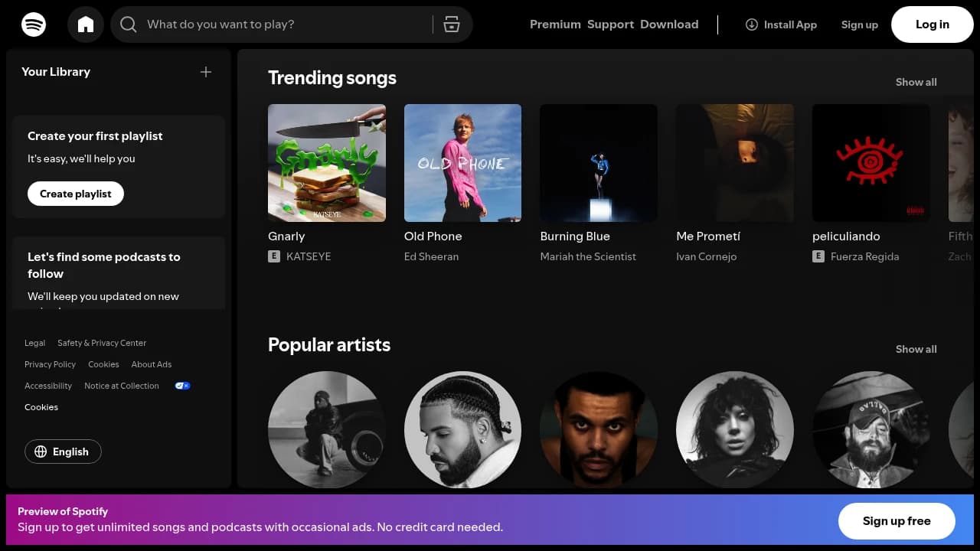Click the peliculiando song title
980x551 pixels.
(846, 236)
